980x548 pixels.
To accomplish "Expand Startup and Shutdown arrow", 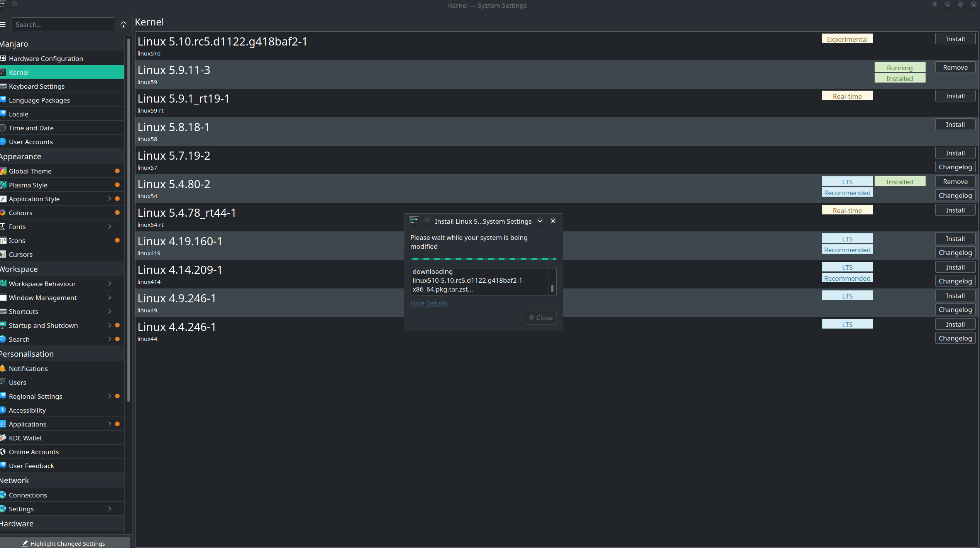I will (x=110, y=325).
